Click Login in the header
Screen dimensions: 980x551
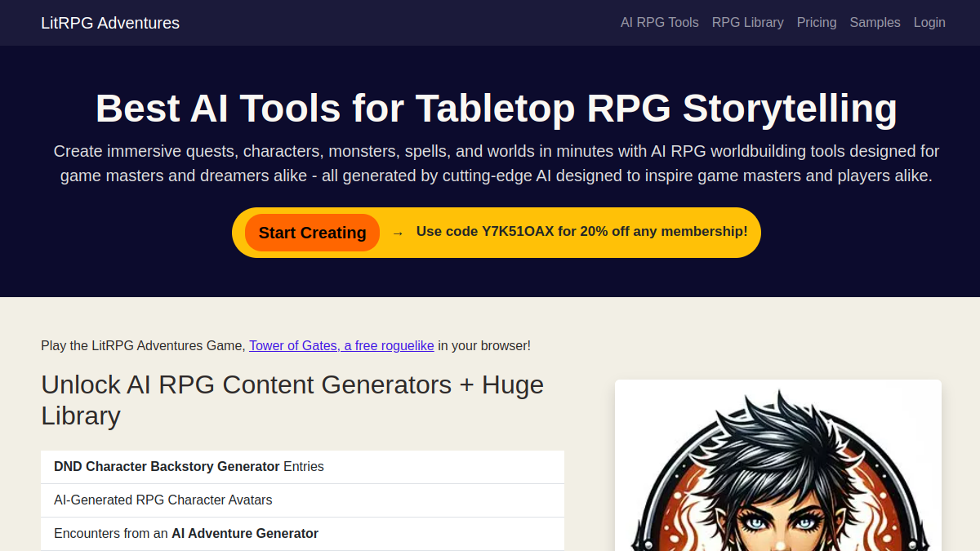929,23
